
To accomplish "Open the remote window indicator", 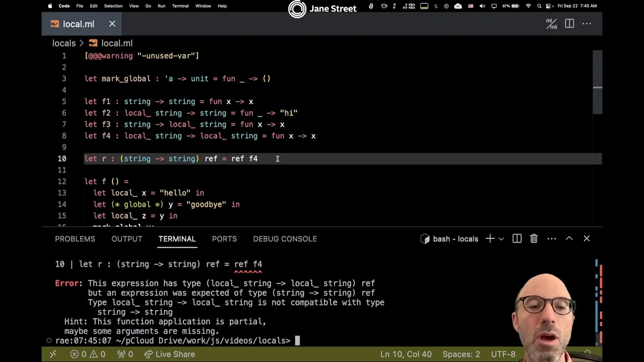I will 53,354.
